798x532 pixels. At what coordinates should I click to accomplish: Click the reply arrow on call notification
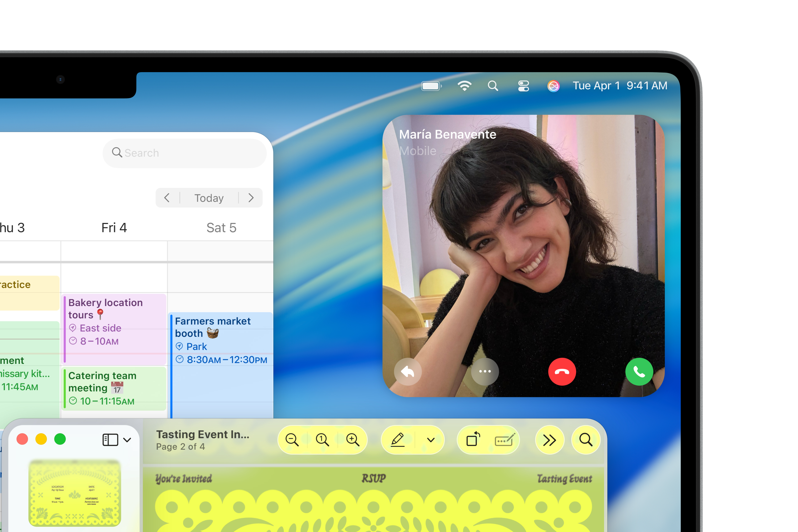(x=408, y=372)
